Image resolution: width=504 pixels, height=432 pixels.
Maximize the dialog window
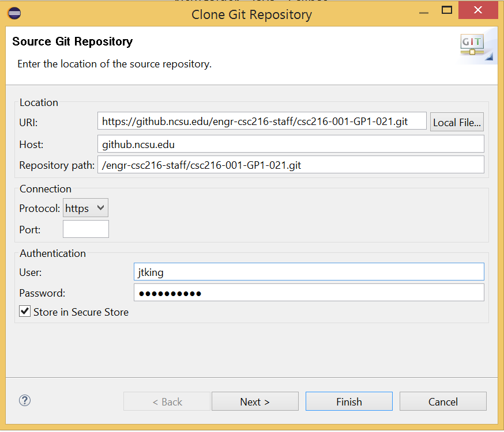tap(446, 10)
